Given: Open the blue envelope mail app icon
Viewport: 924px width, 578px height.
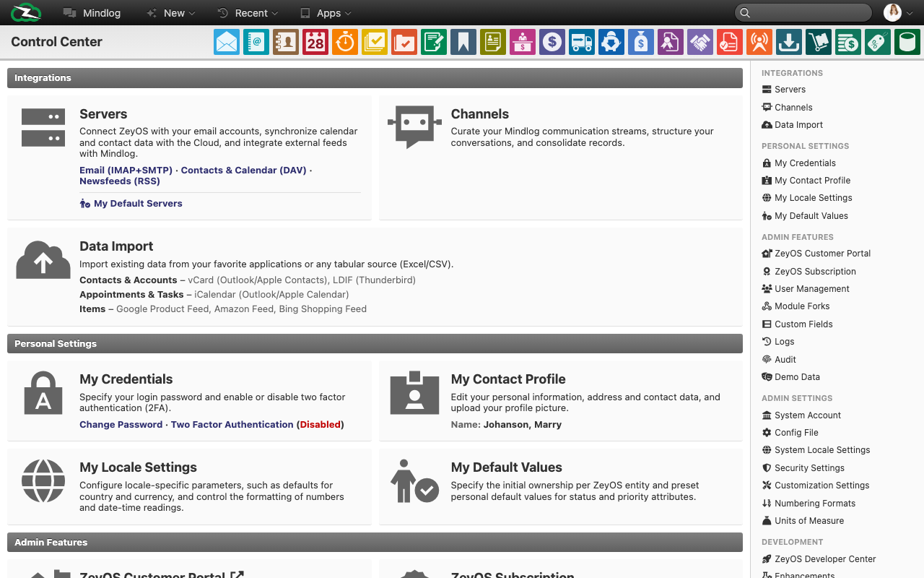Looking at the screenshot, I should coord(227,42).
